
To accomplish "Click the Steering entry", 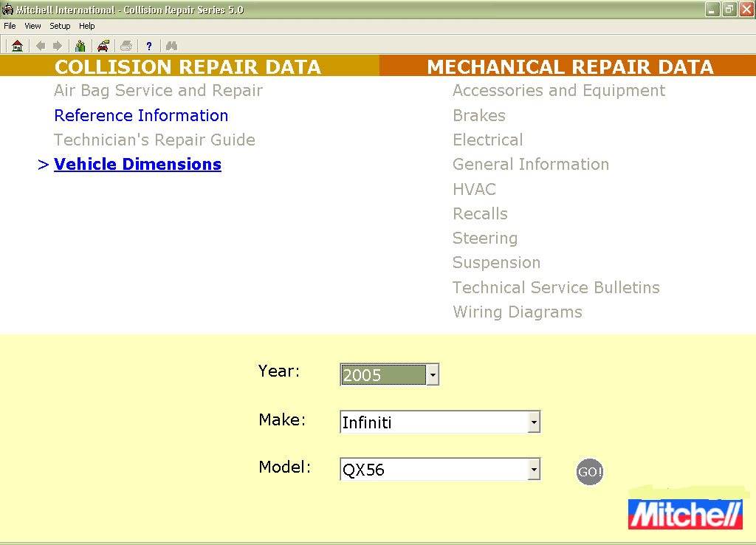I will (485, 239).
